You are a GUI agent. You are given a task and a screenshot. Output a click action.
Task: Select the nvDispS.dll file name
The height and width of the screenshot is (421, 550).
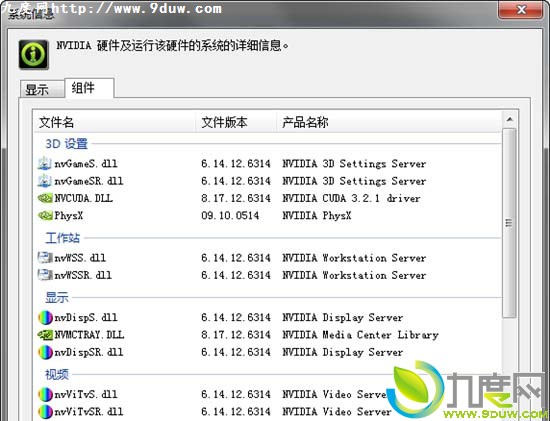(x=86, y=318)
